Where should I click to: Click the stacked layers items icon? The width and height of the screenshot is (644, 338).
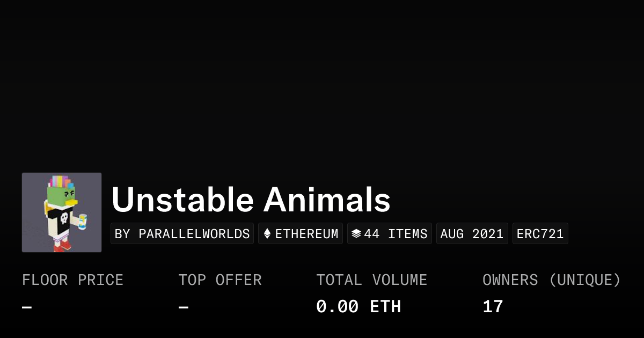click(356, 234)
